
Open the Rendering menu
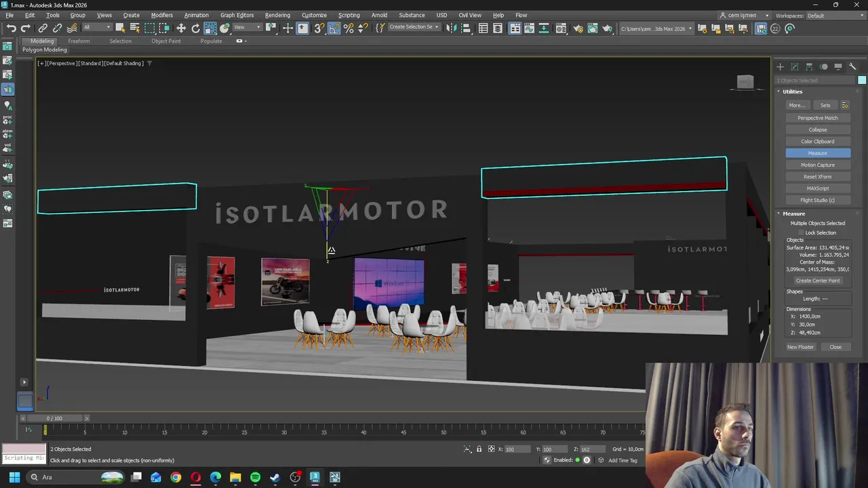[277, 15]
